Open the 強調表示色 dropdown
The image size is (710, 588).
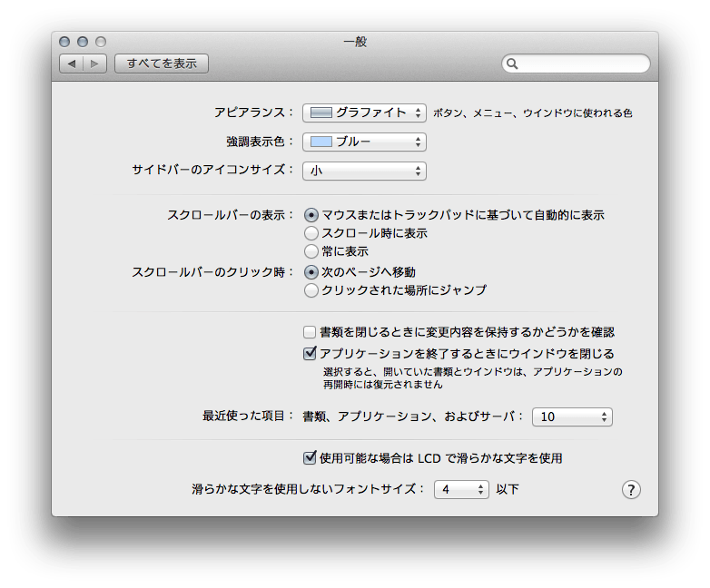point(364,142)
